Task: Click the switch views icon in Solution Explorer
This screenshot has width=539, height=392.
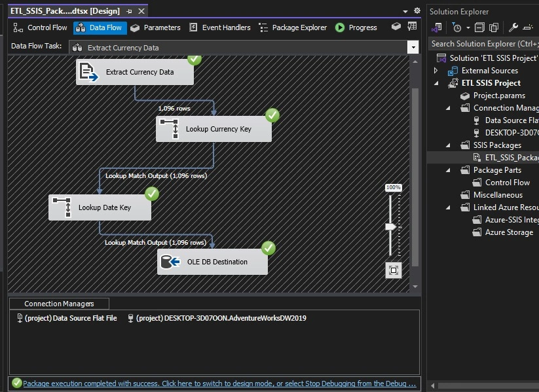Action: coord(437,27)
